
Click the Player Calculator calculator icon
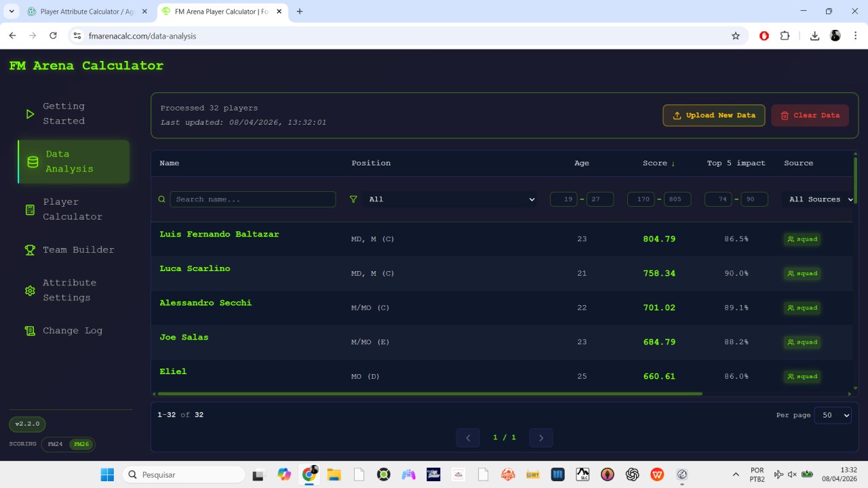[30, 209]
